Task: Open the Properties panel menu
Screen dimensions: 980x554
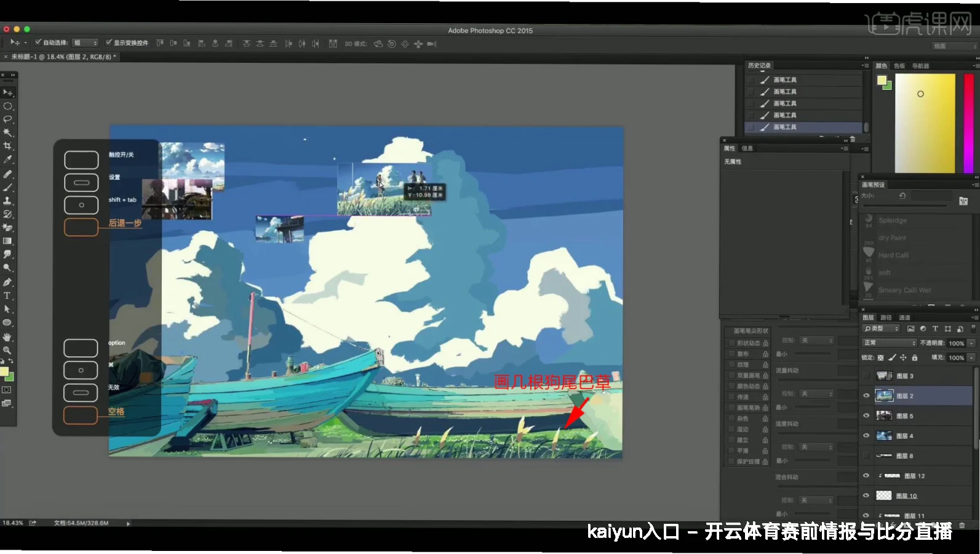Action: click(844, 148)
